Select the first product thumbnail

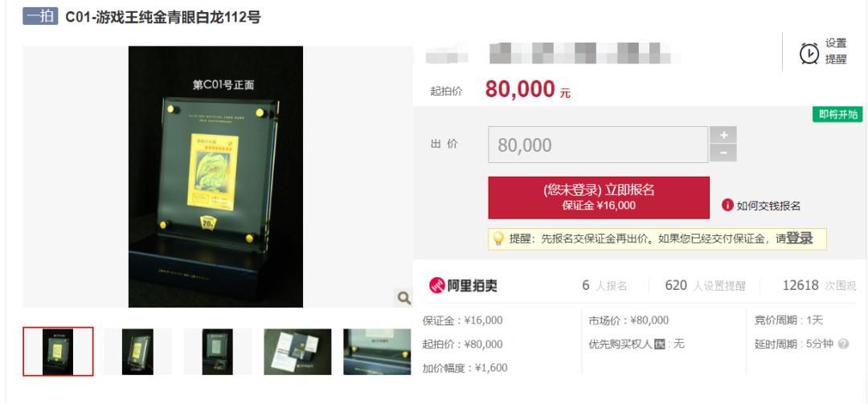(58, 352)
